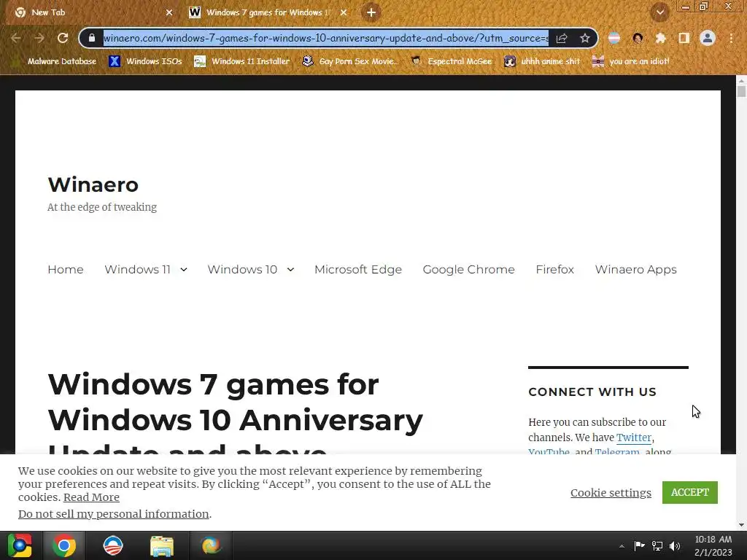Open the Windows ISOs bookmark
Viewport: 747px width, 560px height.
[x=145, y=61]
